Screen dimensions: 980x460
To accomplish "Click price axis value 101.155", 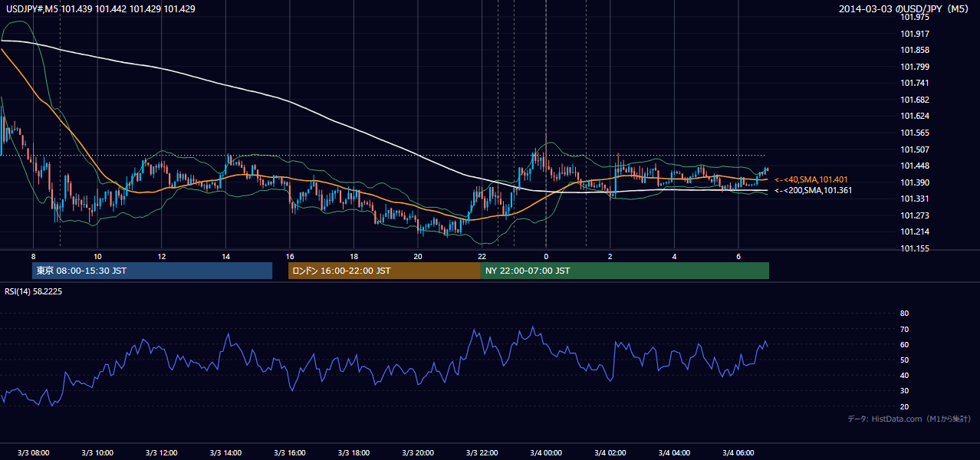I will pos(915,248).
